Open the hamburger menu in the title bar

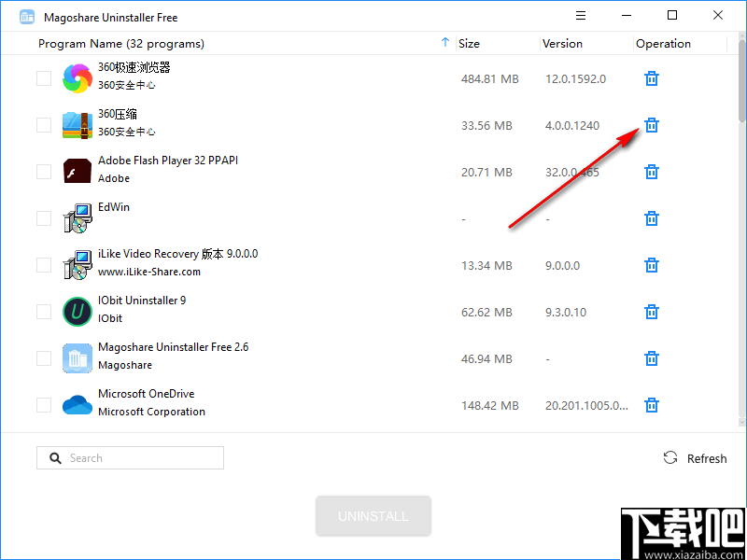tap(581, 15)
